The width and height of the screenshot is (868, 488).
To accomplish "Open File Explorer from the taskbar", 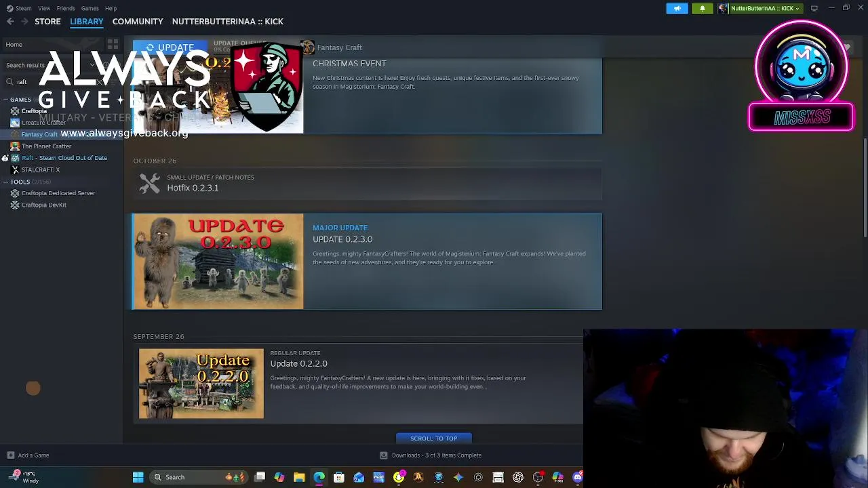I will coord(299,477).
